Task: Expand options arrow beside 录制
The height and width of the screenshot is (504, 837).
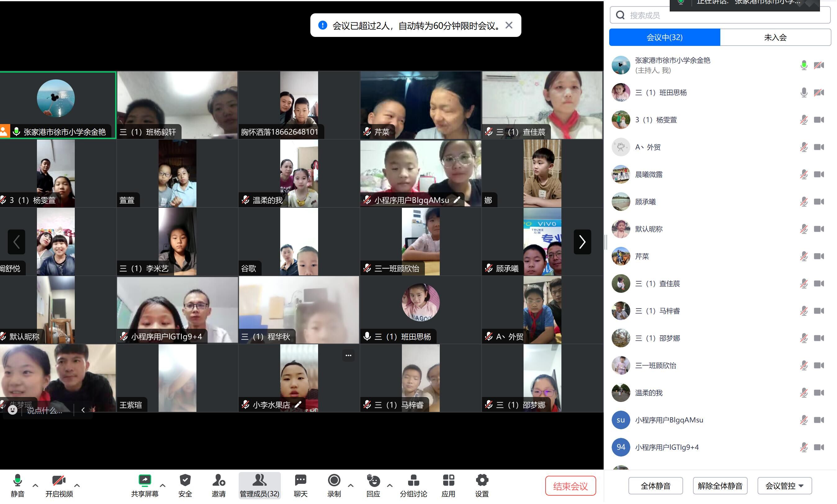Action: pyautogui.click(x=351, y=485)
